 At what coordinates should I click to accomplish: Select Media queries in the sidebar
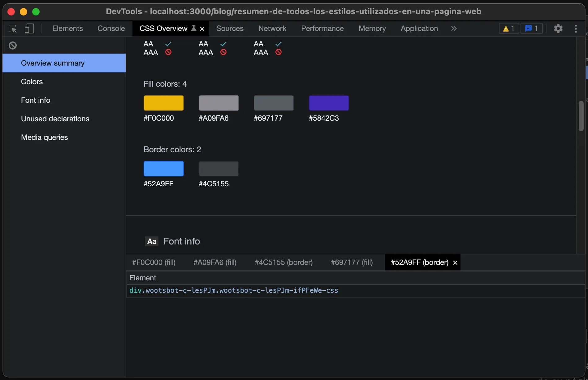coord(44,137)
